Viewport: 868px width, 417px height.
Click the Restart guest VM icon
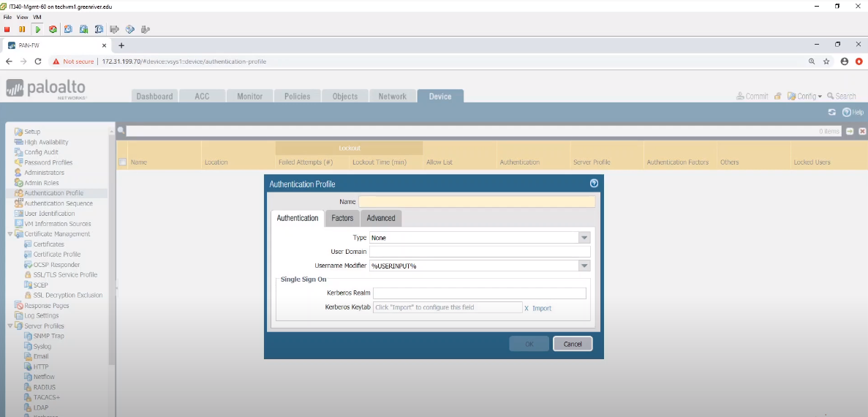tap(53, 29)
